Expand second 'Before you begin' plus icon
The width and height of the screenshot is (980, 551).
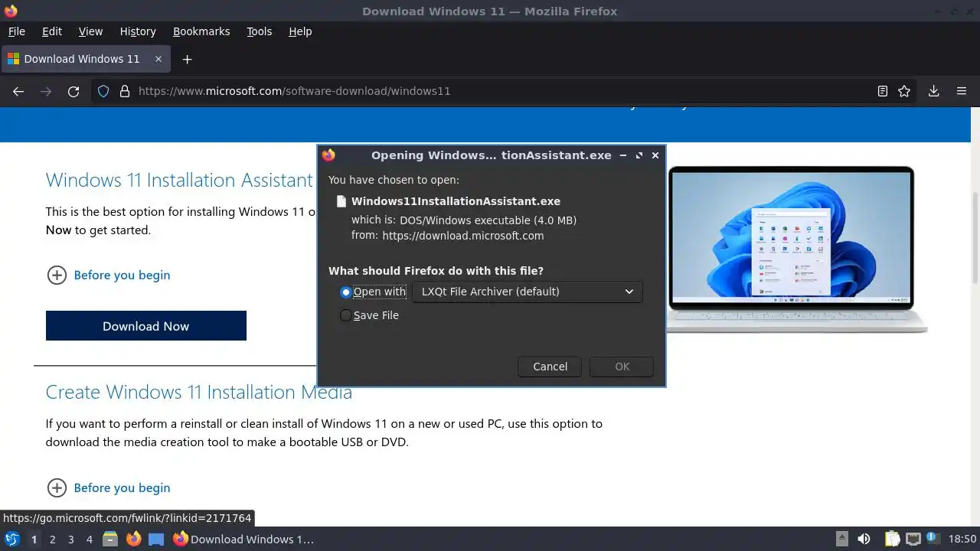click(x=57, y=488)
